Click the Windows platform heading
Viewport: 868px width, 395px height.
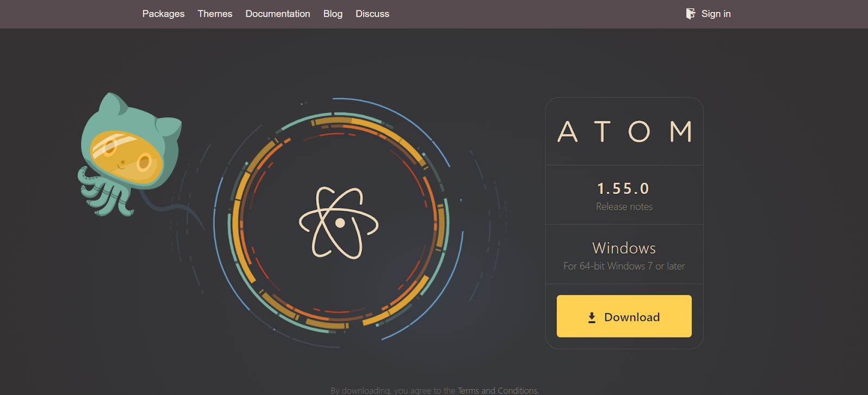624,248
